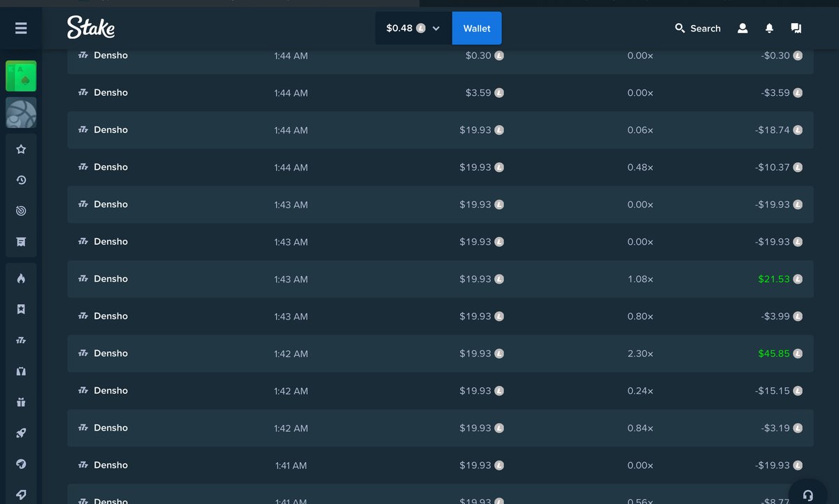Select the 0.06× multiplier cell
839x504 pixels.
pos(640,130)
